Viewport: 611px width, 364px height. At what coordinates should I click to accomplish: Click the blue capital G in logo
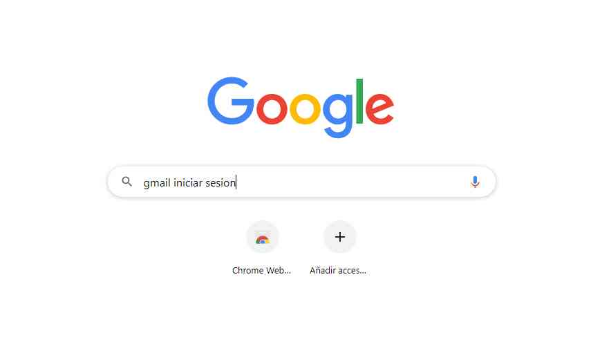pyautogui.click(x=231, y=101)
